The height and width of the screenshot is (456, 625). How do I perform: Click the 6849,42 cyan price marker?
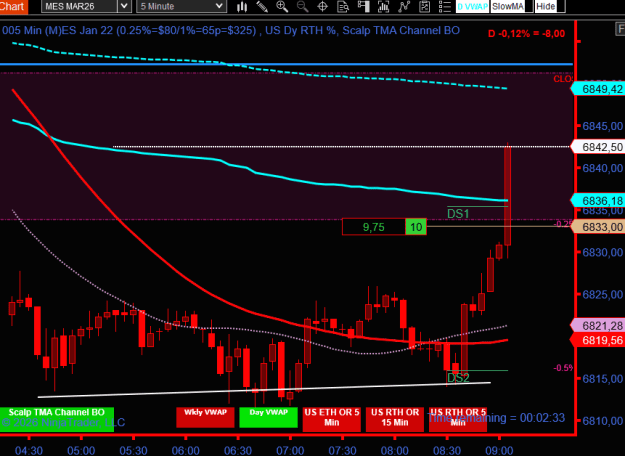[x=599, y=89]
